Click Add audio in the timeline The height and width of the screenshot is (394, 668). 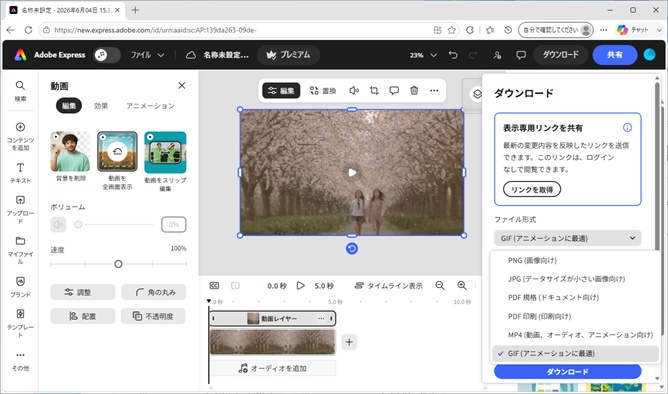coord(273,368)
